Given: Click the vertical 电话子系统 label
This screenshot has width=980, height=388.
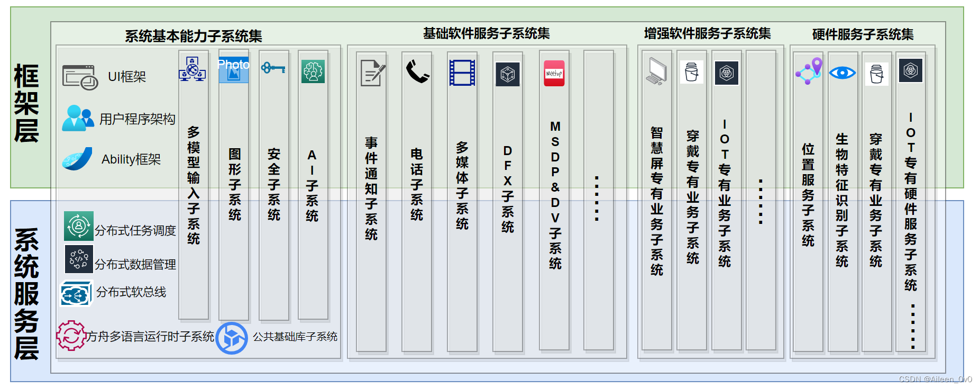Looking at the screenshot, I should (x=417, y=185).
